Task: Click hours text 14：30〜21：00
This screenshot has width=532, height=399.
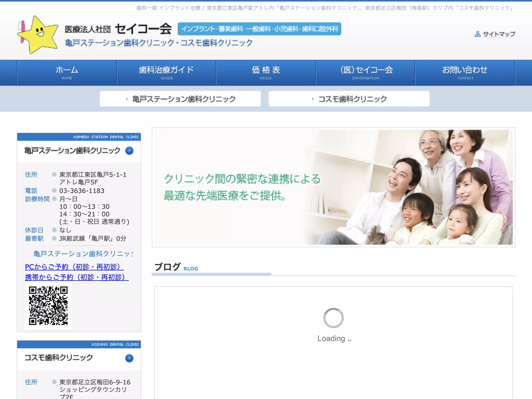Action: tap(84, 214)
